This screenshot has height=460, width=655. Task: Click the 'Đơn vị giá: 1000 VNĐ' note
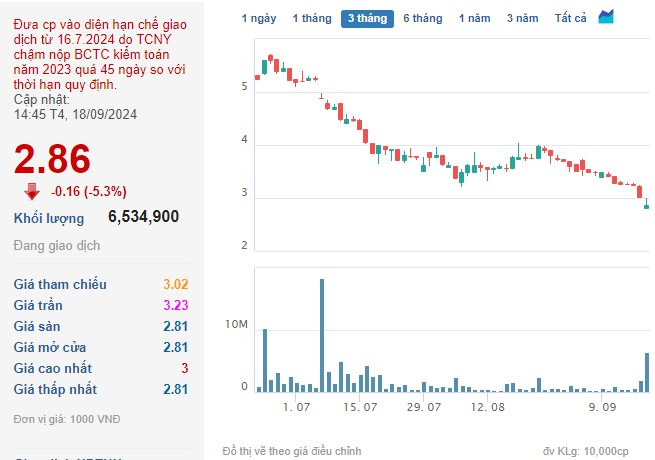click(x=67, y=419)
